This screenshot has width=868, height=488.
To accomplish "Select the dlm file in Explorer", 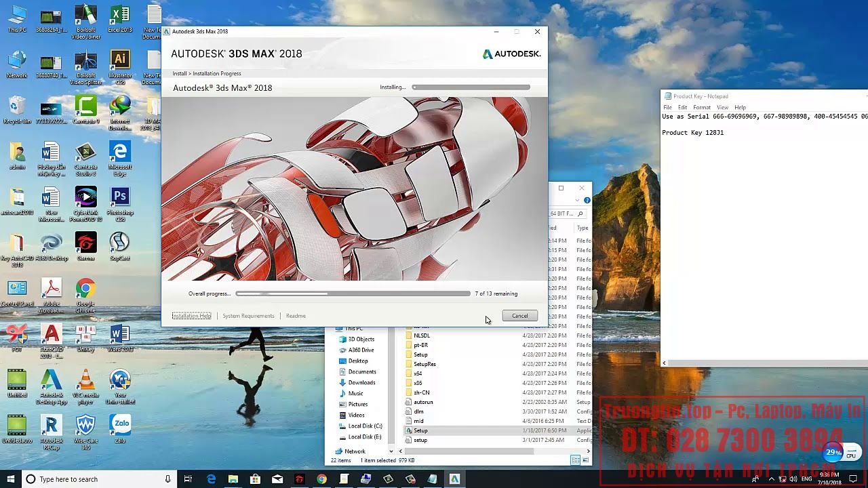I will (x=418, y=411).
